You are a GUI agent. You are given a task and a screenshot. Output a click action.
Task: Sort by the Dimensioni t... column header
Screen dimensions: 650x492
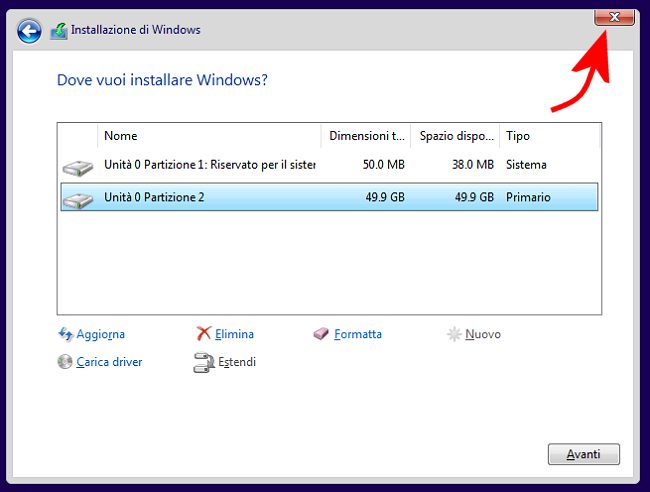click(366, 136)
